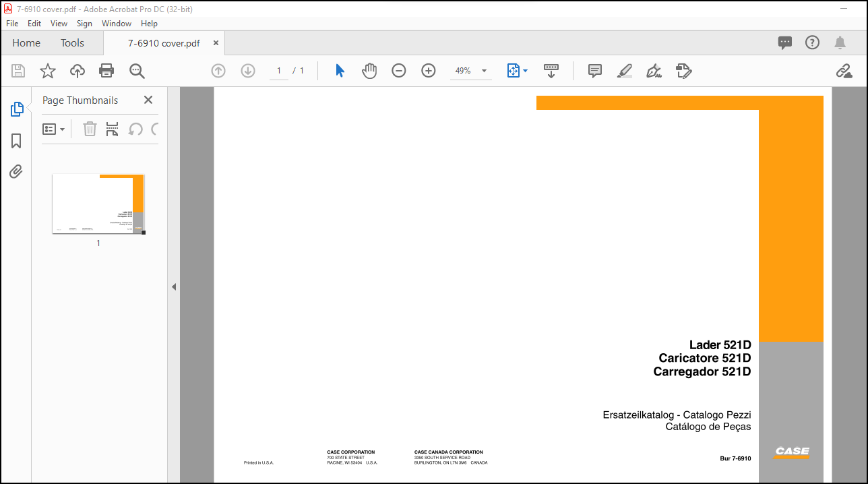Open the Stamp tool
Viewport: 868px width, 484px height.
(x=684, y=71)
